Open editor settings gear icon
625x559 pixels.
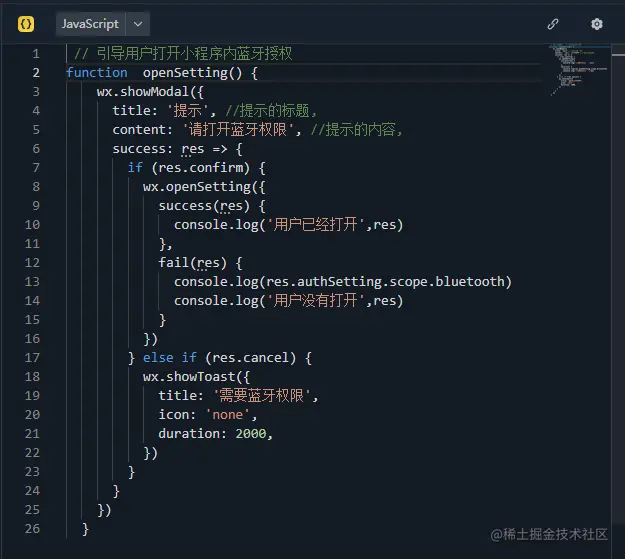coord(596,24)
